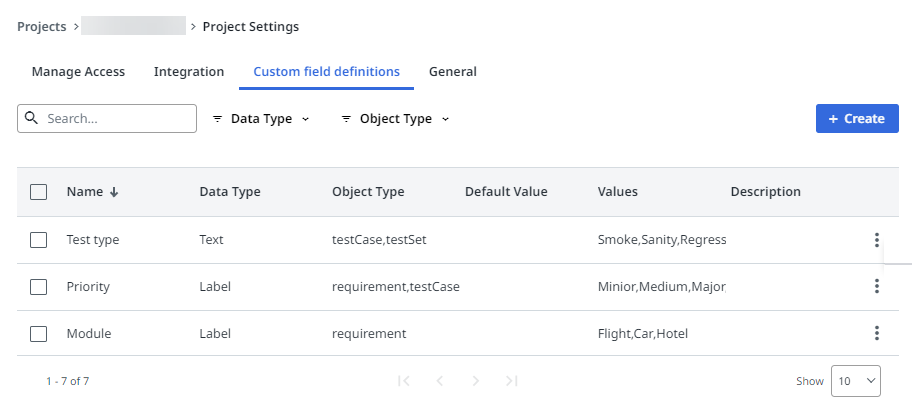Open the kebab menu for Test type row
This screenshot has height=411, width=912.
[876, 240]
